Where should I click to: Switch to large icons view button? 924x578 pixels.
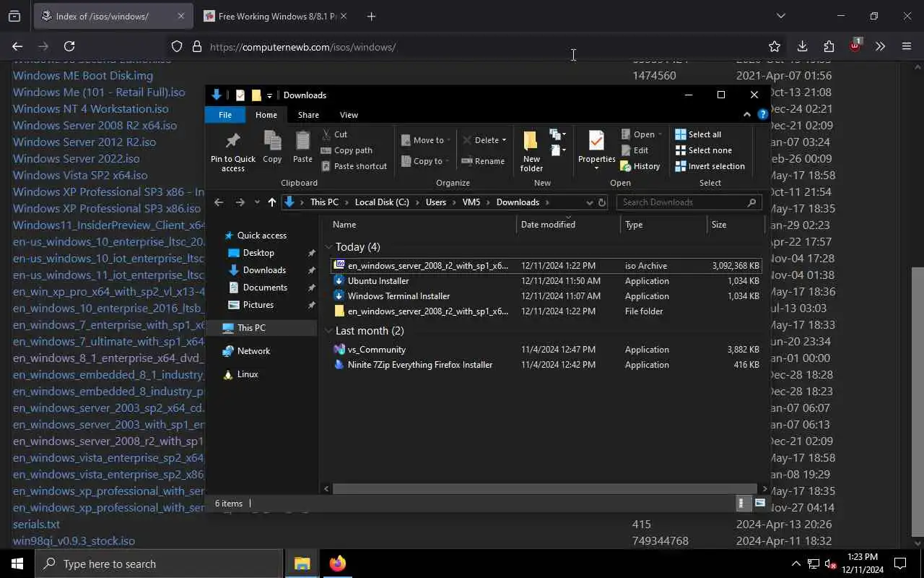[760, 503]
